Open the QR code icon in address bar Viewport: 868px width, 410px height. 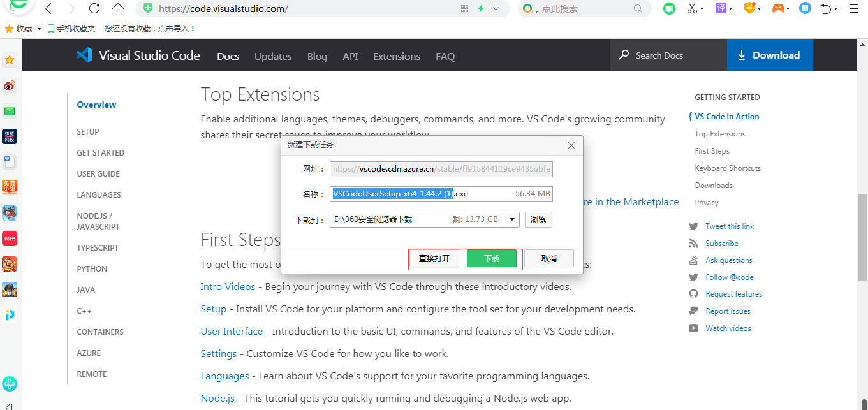(464, 9)
